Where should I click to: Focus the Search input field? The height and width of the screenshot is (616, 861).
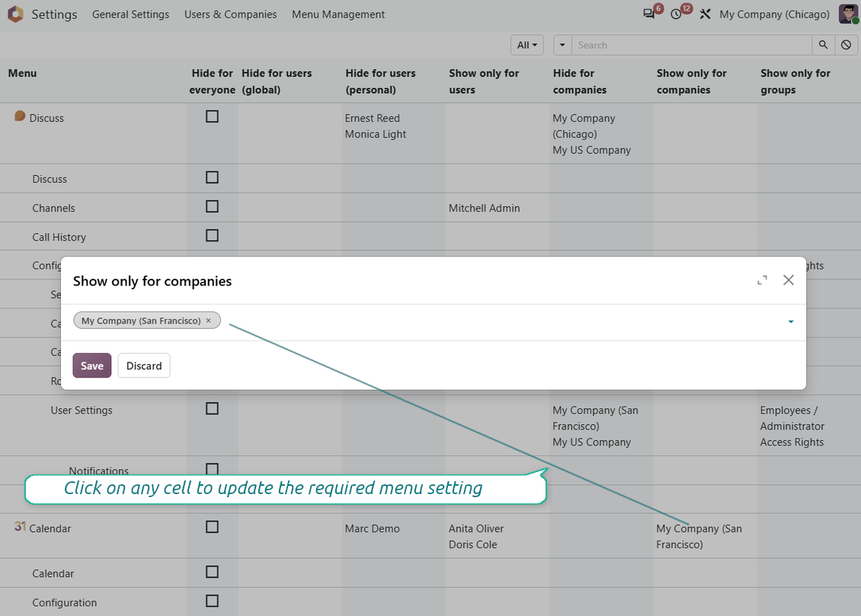click(692, 45)
